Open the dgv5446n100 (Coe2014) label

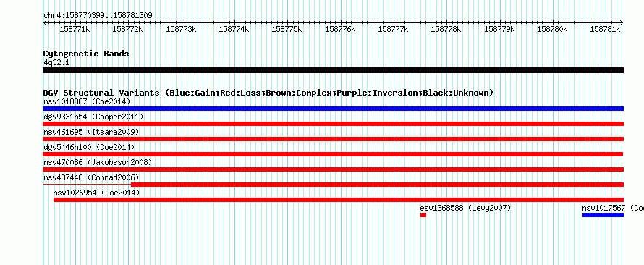click(x=89, y=147)
